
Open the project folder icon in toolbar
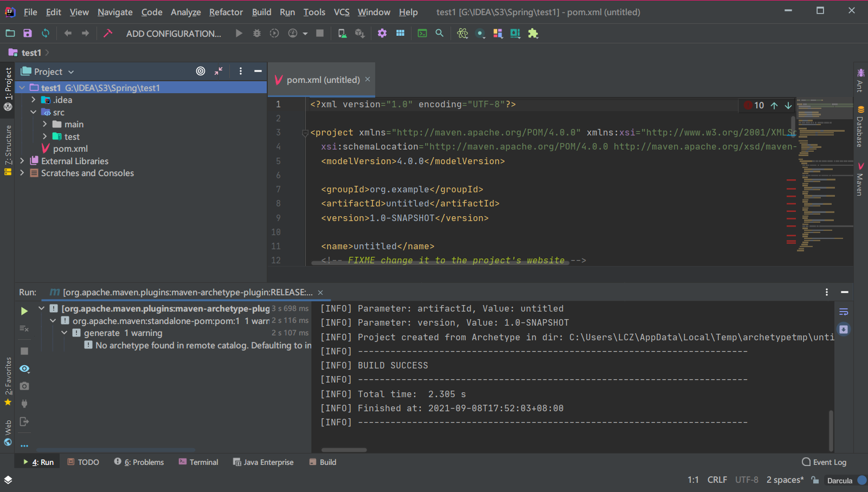(10, 33)
